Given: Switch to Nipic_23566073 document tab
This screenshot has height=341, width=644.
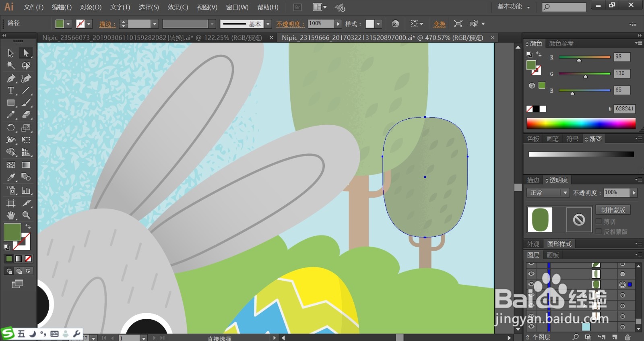Looking at the screenshot, I should pos(152,37).
